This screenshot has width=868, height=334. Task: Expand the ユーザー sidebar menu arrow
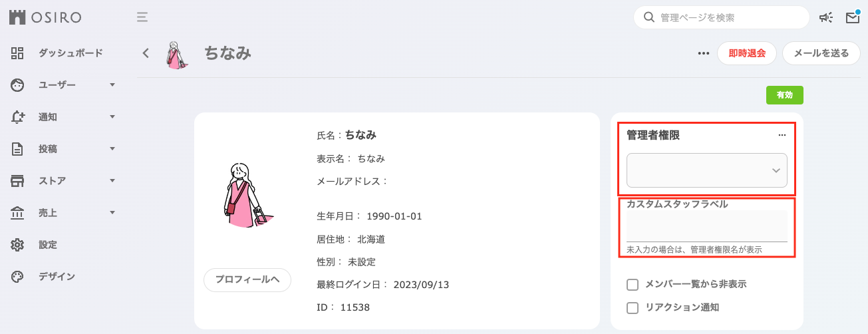click(112, 85)
